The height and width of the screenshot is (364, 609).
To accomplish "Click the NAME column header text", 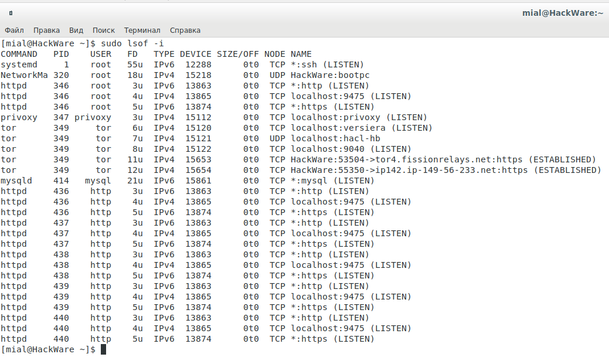I will tap(301, 54).
